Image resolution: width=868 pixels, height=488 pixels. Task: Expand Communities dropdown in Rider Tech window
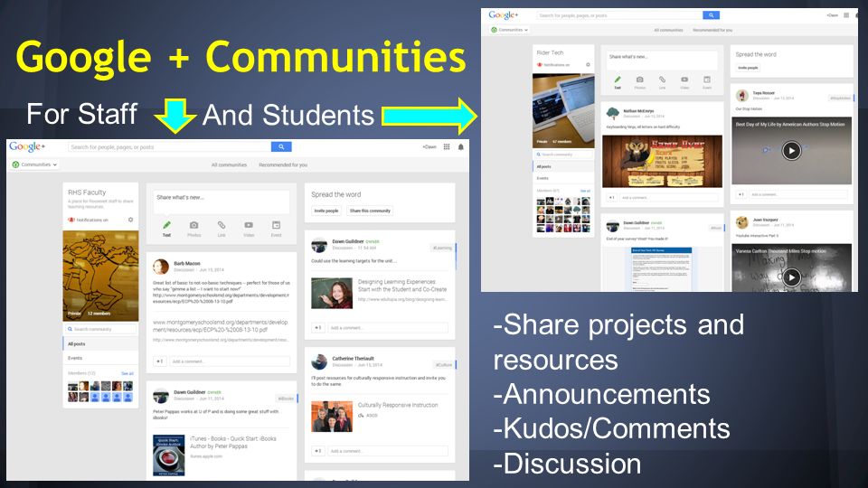[x=509, y=30]
